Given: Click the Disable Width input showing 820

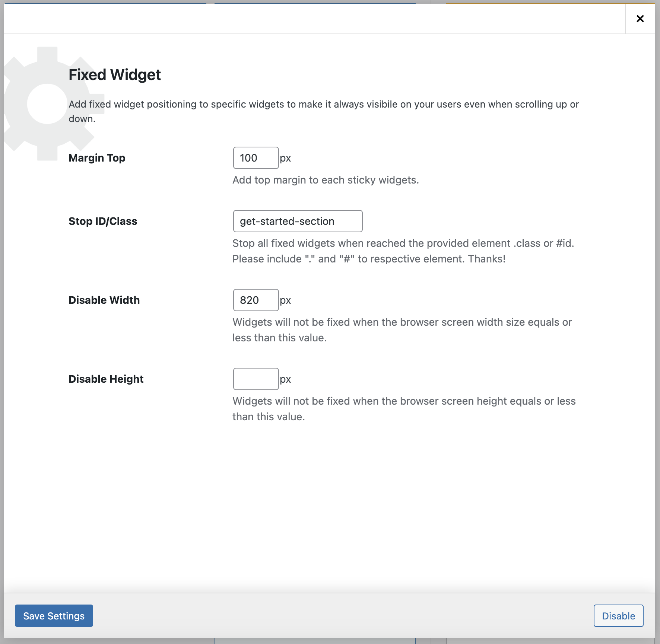Looking at the screenshot, I should point(256,300).
